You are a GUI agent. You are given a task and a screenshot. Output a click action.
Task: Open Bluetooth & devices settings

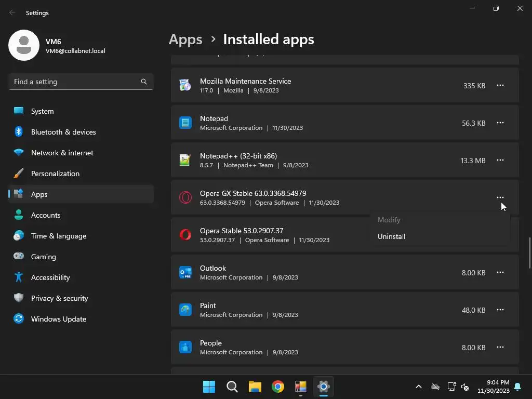[81, 132]
